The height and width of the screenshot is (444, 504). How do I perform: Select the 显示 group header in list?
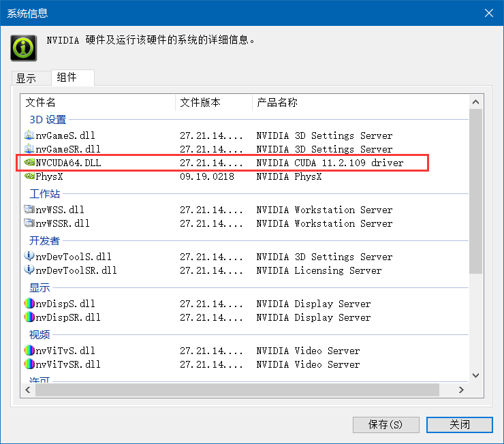click(x=40, y=287)
